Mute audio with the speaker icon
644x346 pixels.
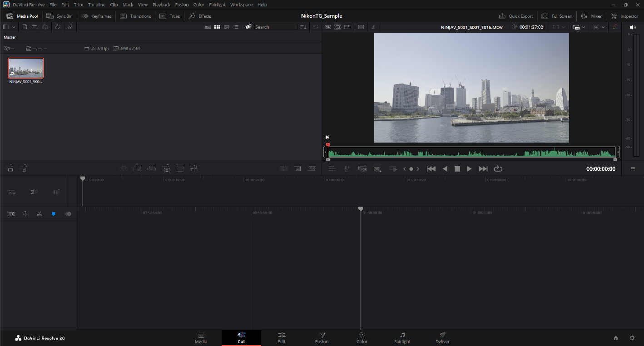point(633,27)
